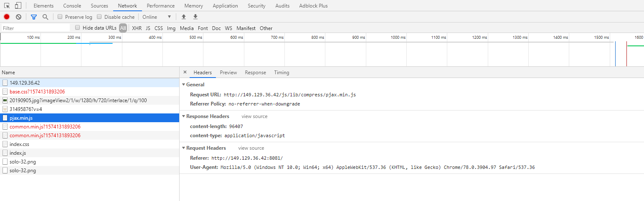The width and height of the screenshot is (644, 201).
Task: Enable the Preserve log checkbox
Action: click(x=60, y=17)
